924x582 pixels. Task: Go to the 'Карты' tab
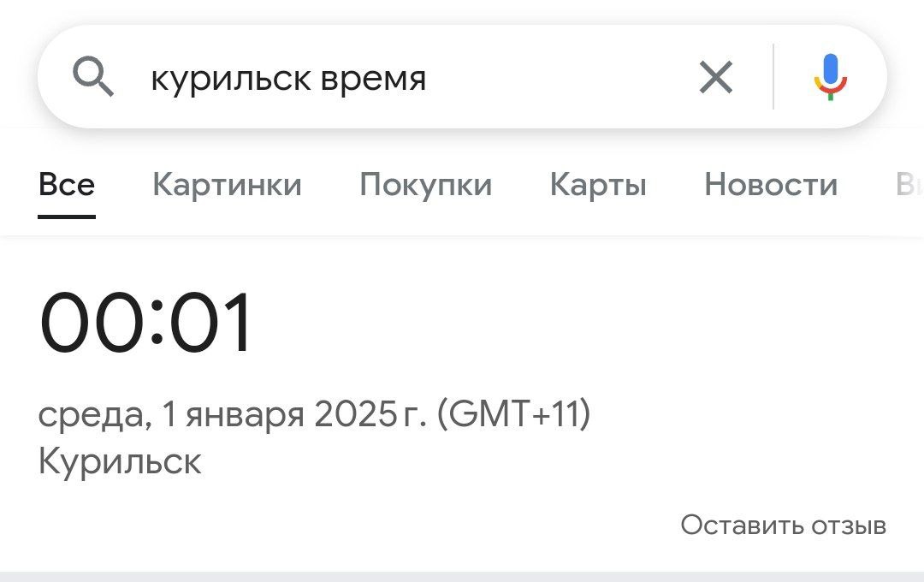(598, 184)
